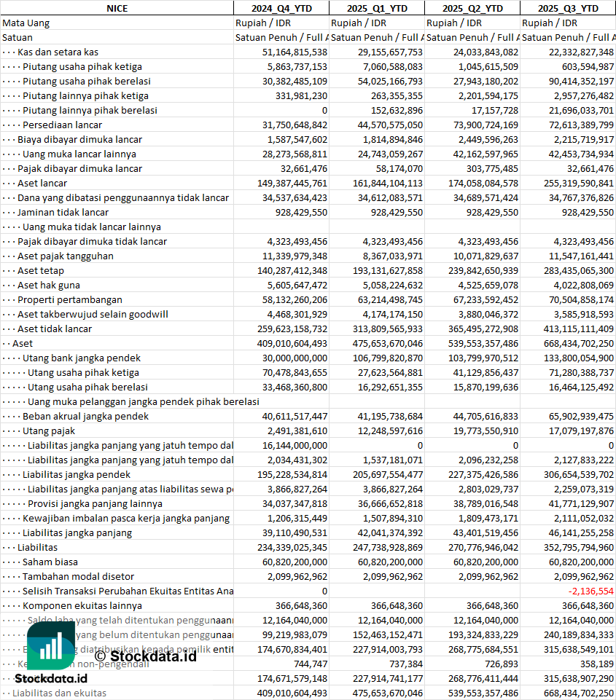Select the NICE header cell
This screenshot has height=700, width=616.
coord(117,9)
